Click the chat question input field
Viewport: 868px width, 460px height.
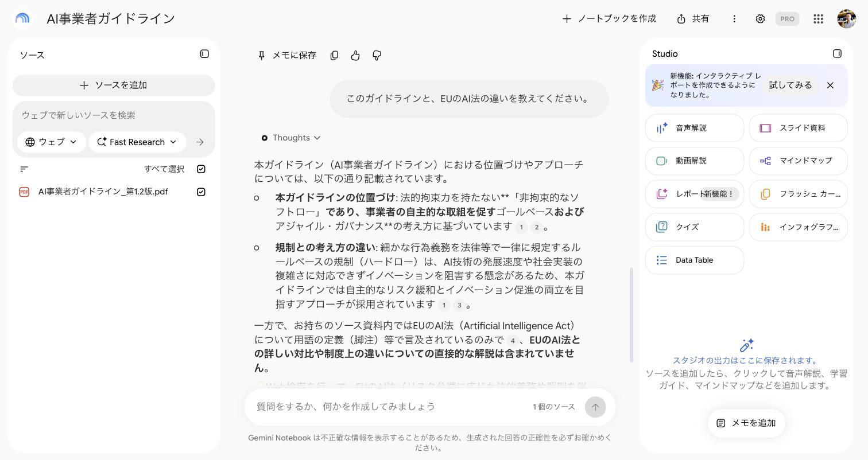(x=390, y=407)
